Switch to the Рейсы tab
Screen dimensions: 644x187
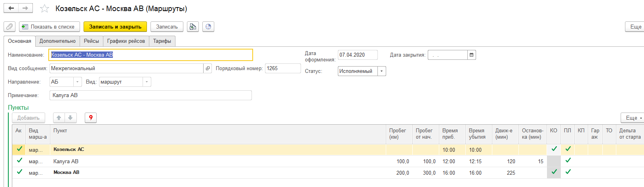(91, 41)
